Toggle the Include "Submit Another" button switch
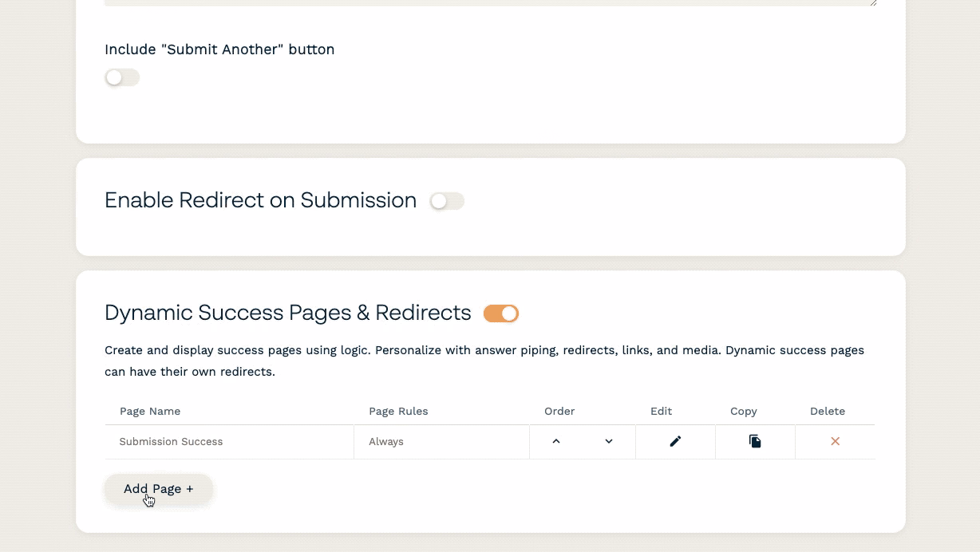 tap(122, 77)
